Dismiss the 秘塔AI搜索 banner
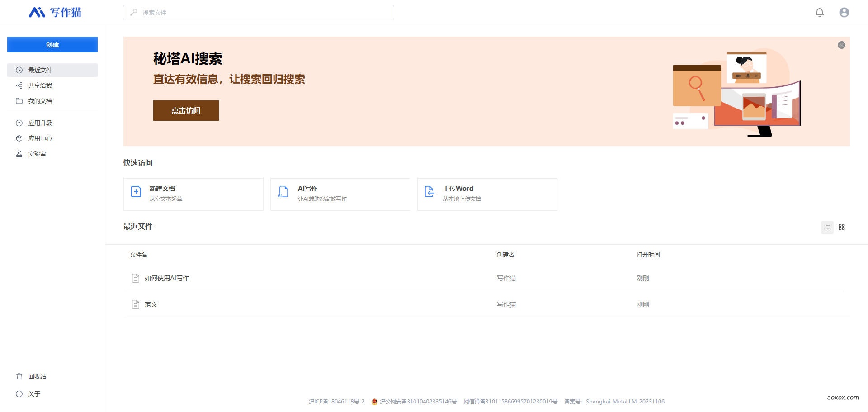The width and height of the screenshot is (868, 412). point(841,45)
